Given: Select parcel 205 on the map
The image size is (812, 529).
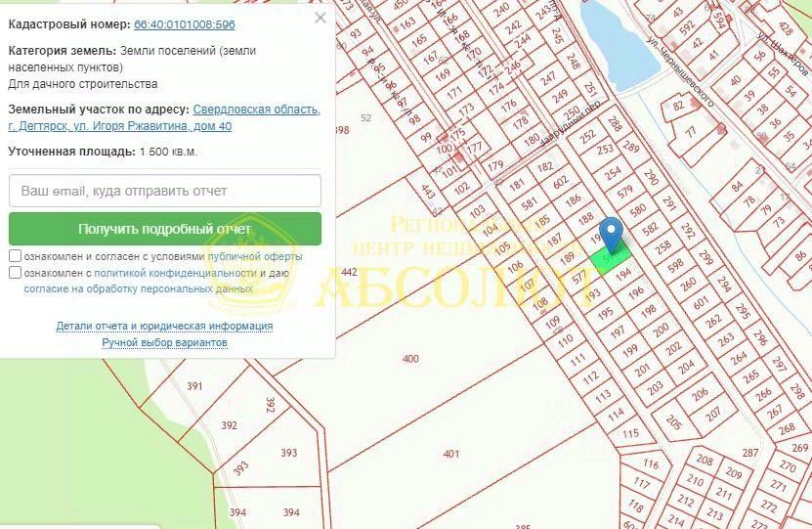Looking at the screenshot, I should tap(673, 421).
